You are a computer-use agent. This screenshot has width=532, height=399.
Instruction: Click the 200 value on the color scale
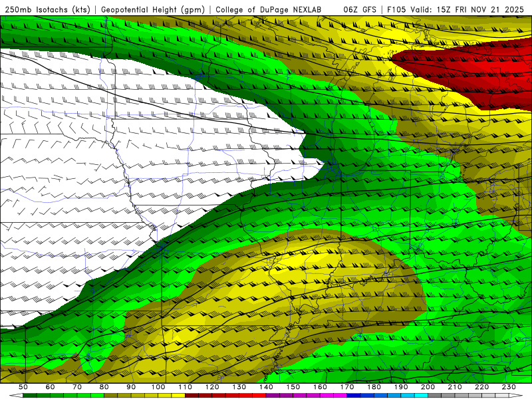(428, 387)
